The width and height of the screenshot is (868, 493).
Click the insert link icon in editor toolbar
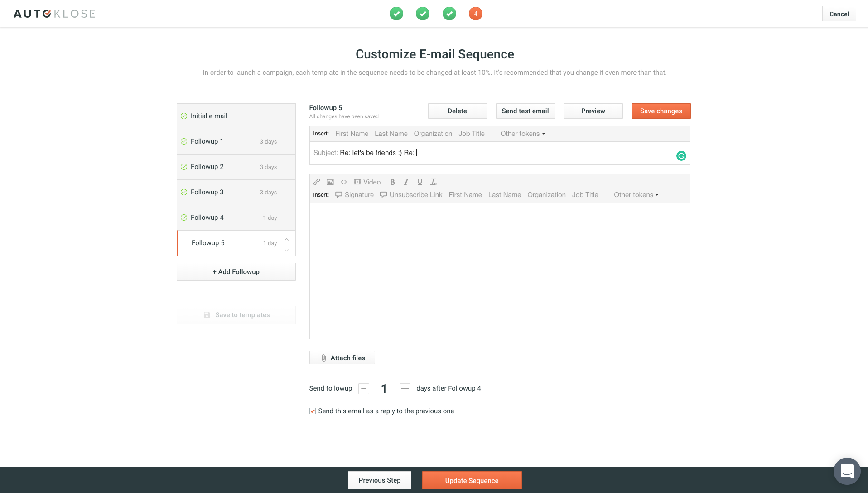(317, 182)
